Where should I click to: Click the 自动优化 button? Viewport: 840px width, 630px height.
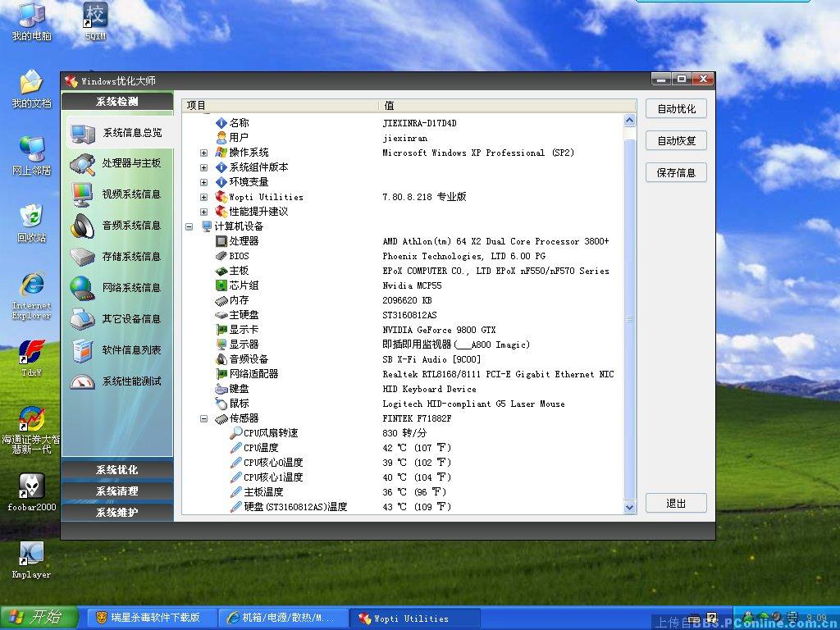click(676, 109)
